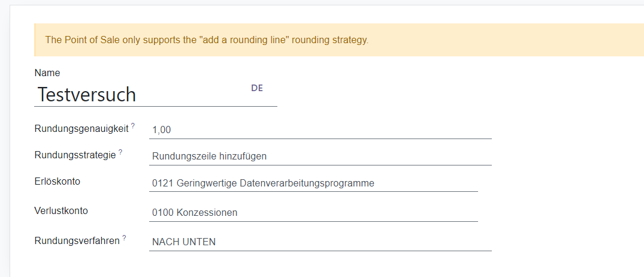Click the Rundungsverfahren help tooltip icon
644x277 pixels.
coord(125,238)
